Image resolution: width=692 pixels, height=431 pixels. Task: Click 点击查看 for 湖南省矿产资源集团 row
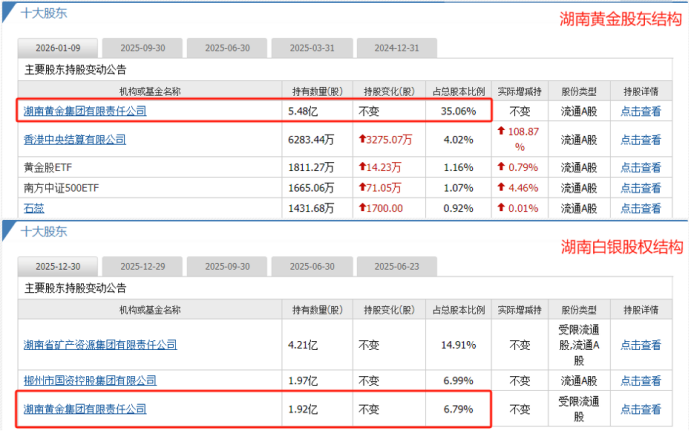[641, 345]
